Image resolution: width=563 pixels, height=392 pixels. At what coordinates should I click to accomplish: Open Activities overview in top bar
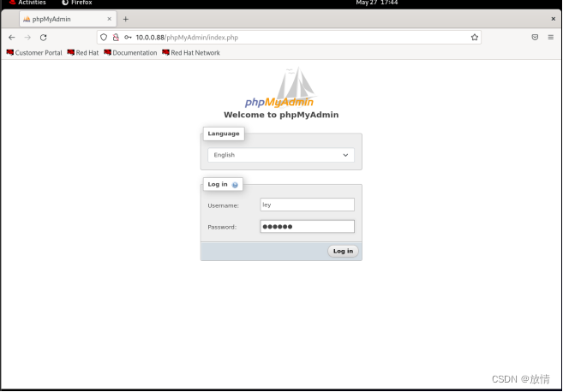pos(28,3)
